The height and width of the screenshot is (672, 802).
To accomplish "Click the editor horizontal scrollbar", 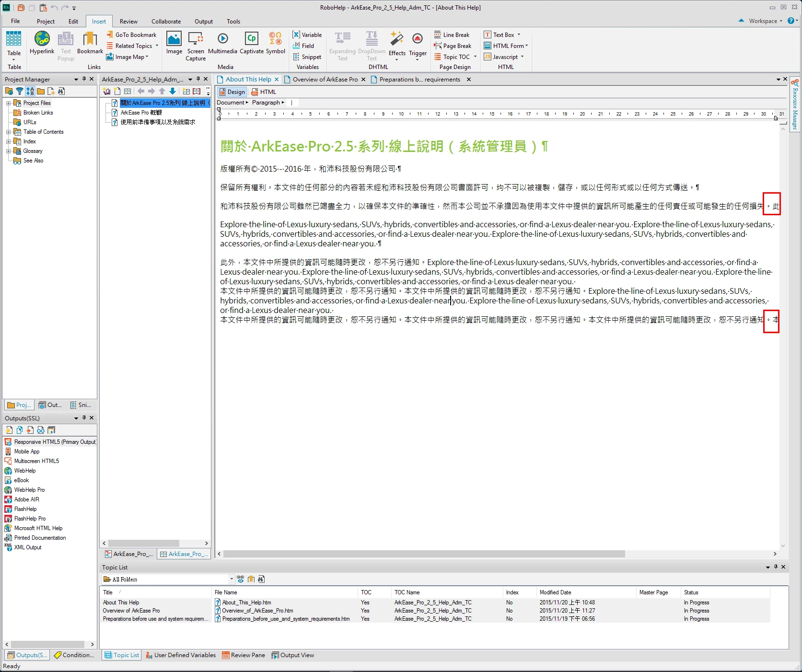I will (x=424, y=554).
